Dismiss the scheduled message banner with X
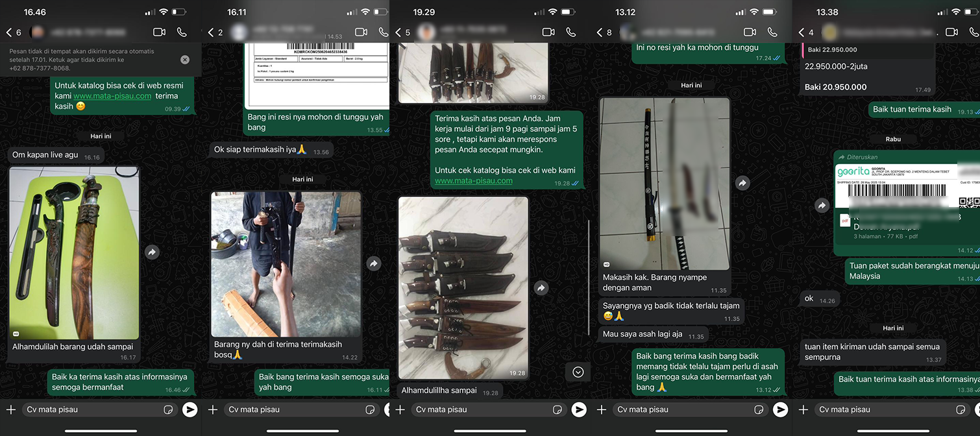Image resolution: width=980 pixels, height=436 pixels. [185, 60]
